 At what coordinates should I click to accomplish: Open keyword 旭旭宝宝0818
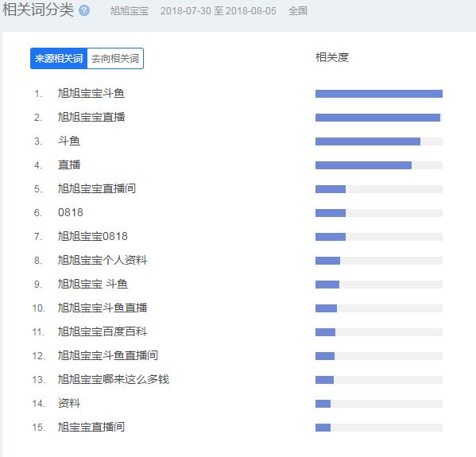(93, 236)
